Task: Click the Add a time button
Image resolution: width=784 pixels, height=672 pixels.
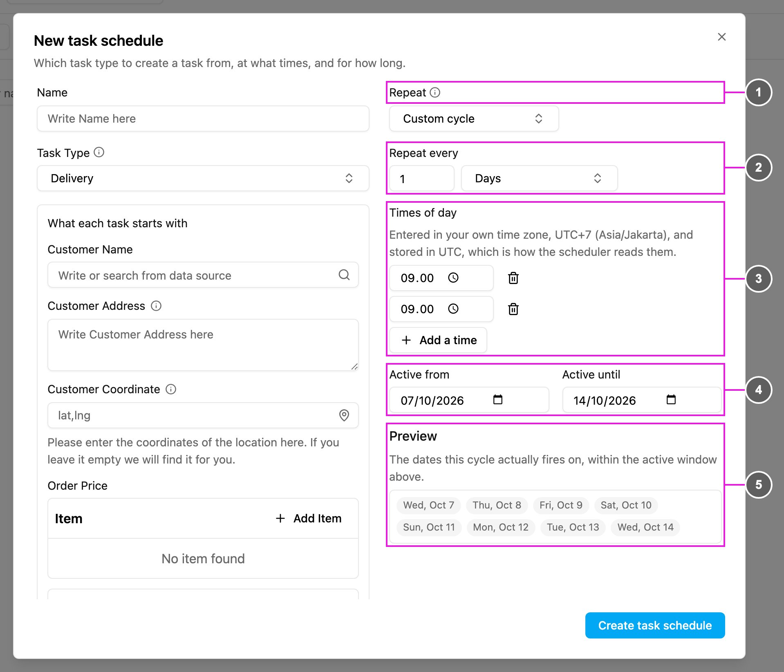Action: click(438, 340)
